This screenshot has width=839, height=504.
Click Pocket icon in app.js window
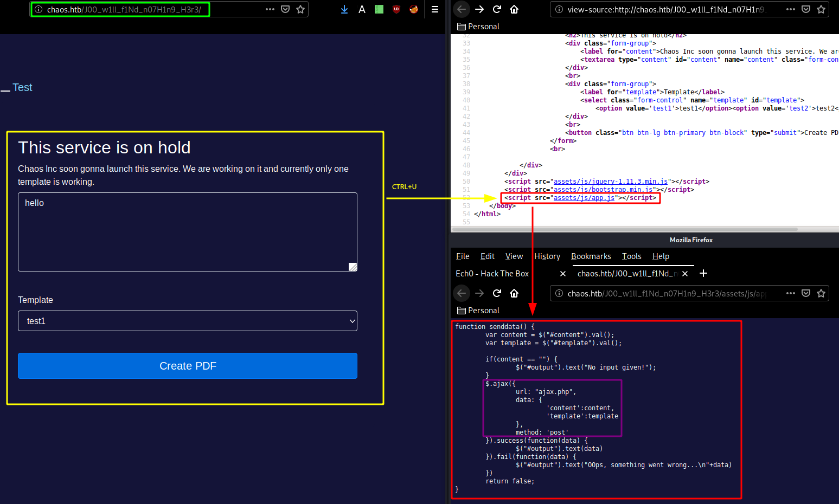point(806,293)
